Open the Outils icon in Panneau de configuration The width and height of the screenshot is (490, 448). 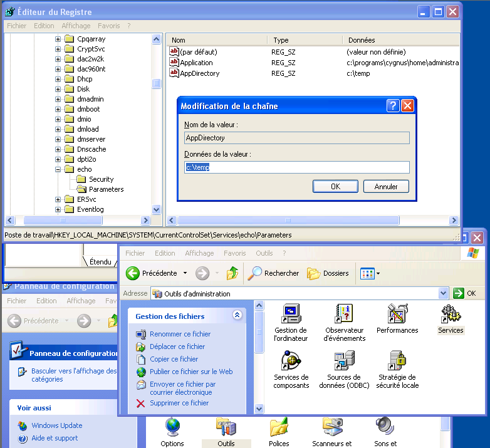click(226, 427)
